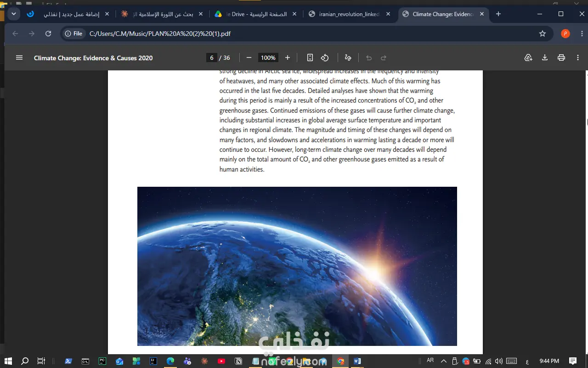Save the PDF to Google Drive
Screen dimensions: 588x368
pyautogui.click(x=528, y=57)
